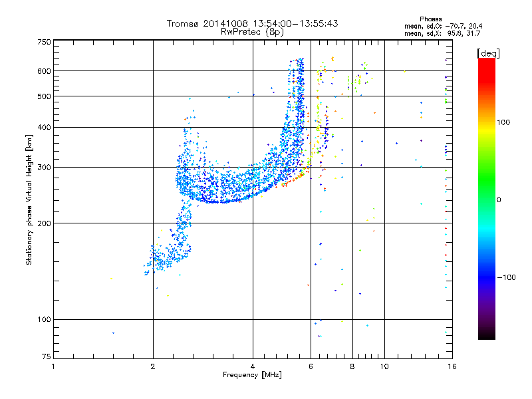Screen dimensions: 532x399
Task: Click the y-axis tick label '750'
Action: pos(44,42)
